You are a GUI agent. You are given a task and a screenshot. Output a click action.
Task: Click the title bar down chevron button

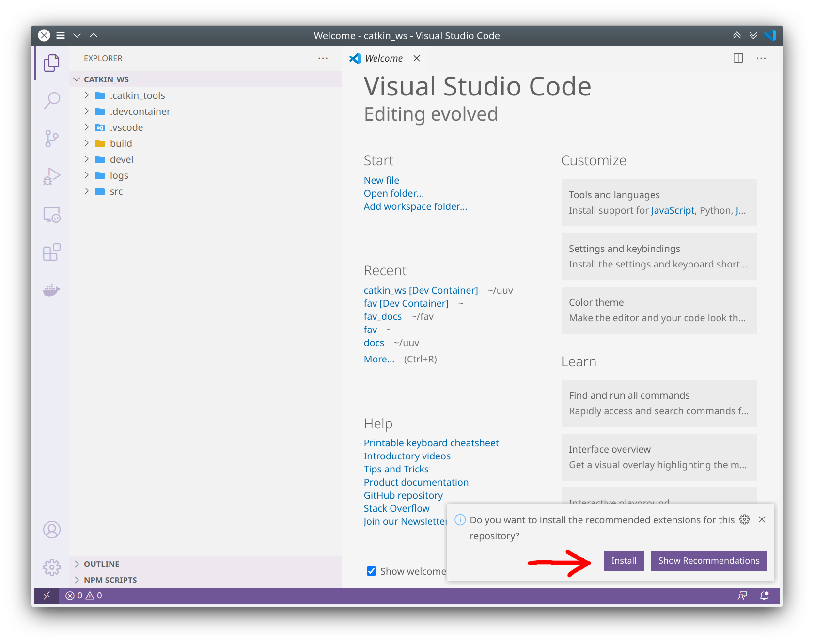click(77, 35)
